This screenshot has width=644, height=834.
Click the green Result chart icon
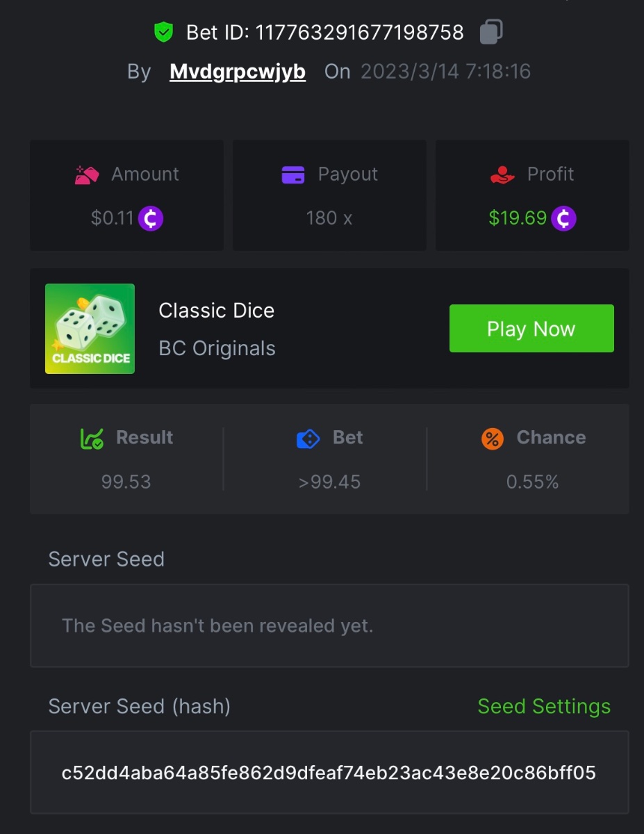click(92, 438)
